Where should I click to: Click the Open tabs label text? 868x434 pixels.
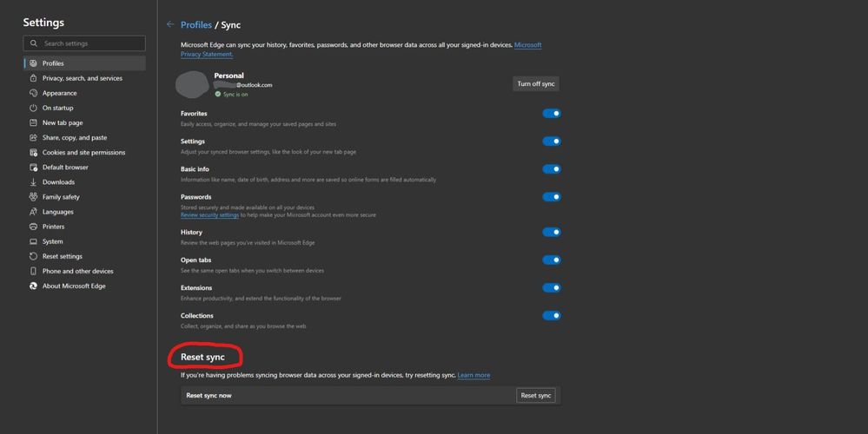coord(196,260)
